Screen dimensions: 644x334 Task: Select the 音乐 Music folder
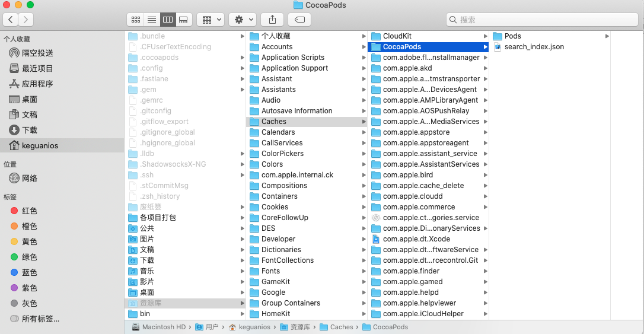coord(185,271)
